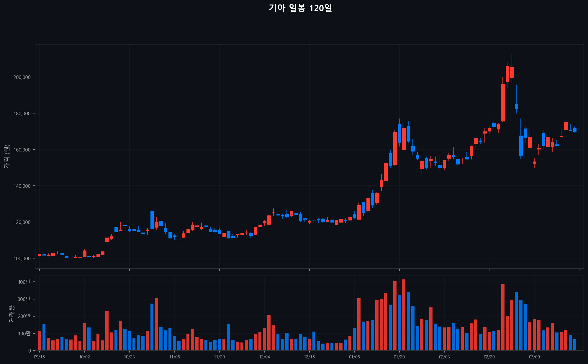Click the 09/18 date label

tap(40, 357)
